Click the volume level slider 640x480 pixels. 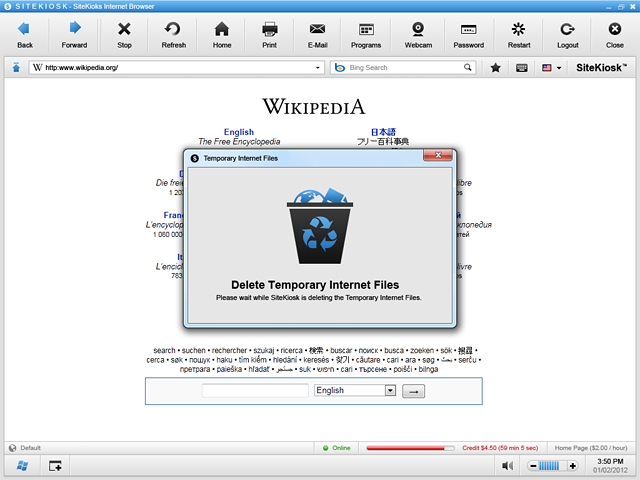[x=552, y=466]
